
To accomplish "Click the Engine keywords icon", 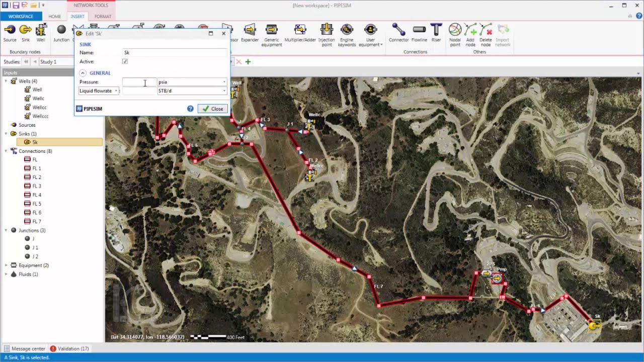I will coord(347,35).
